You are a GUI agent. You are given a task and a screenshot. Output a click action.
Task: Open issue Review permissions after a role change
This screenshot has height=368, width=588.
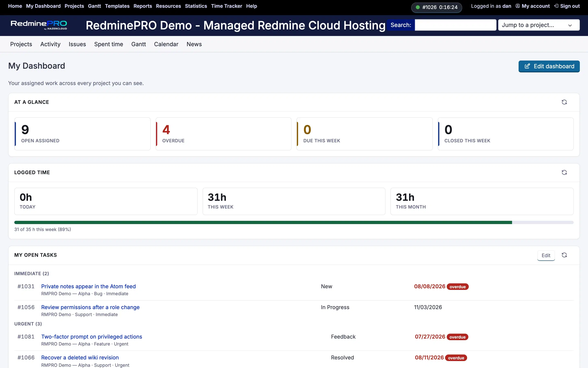(90, 307)
